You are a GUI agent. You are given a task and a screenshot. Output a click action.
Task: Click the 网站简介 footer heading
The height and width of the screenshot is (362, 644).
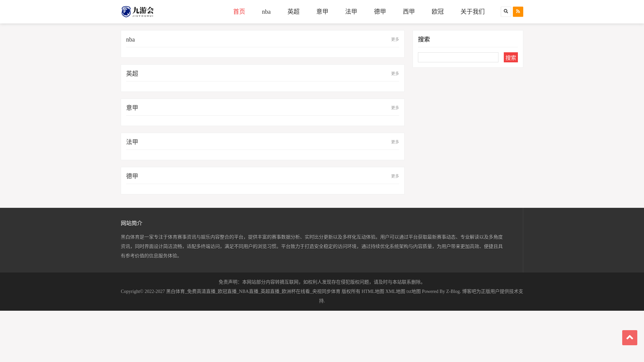(x=131, y=223)
